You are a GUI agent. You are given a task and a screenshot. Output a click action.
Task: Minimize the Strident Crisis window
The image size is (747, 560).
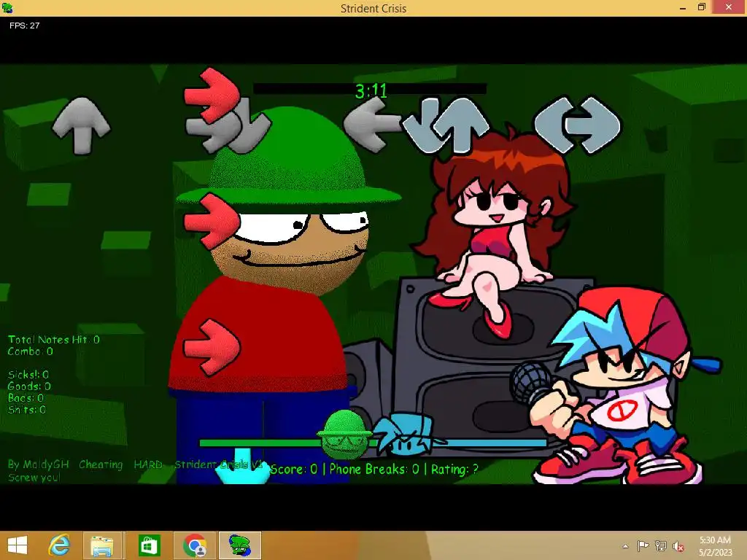(683, 7)
